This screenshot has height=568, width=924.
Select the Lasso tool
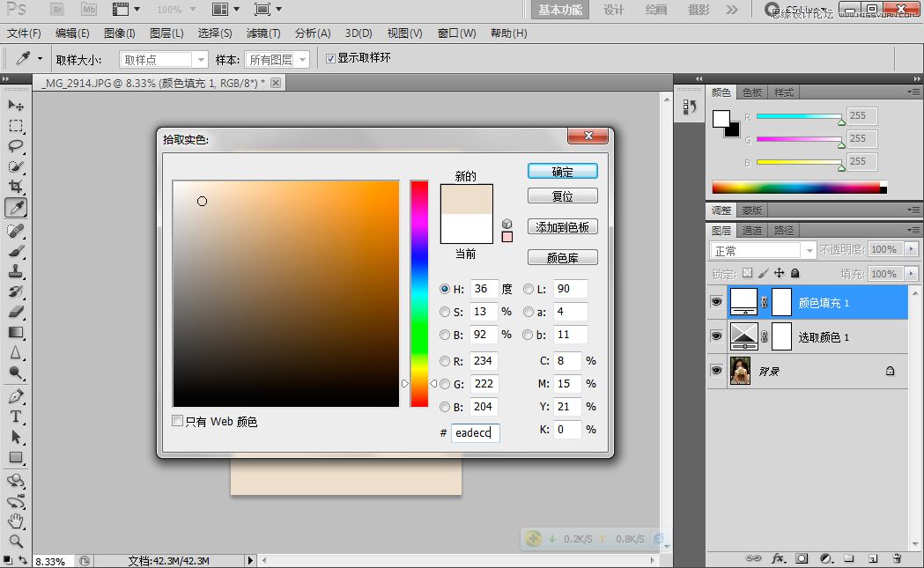pyautogui.click(x=16, y=146)
